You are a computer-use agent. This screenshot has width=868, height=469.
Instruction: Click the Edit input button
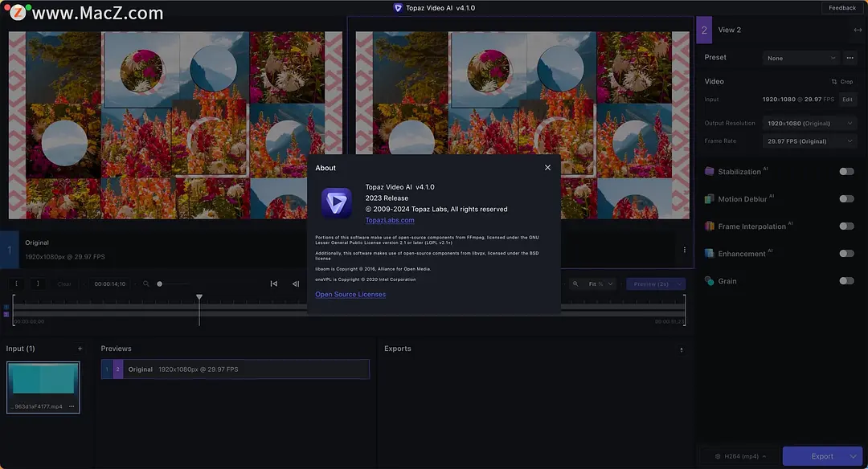pos(848,100)
